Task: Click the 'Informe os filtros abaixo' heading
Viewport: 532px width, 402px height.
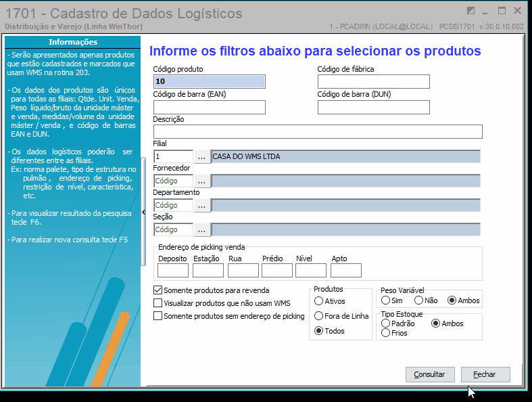Action: click(x=315, y=51)
